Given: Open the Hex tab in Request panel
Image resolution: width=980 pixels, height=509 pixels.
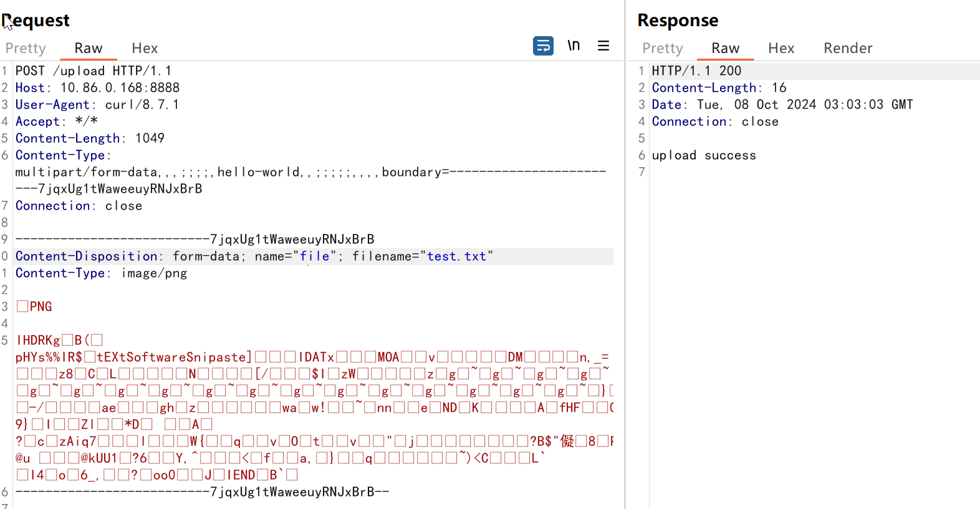Looking at the screenshot, I should (145, 48).
